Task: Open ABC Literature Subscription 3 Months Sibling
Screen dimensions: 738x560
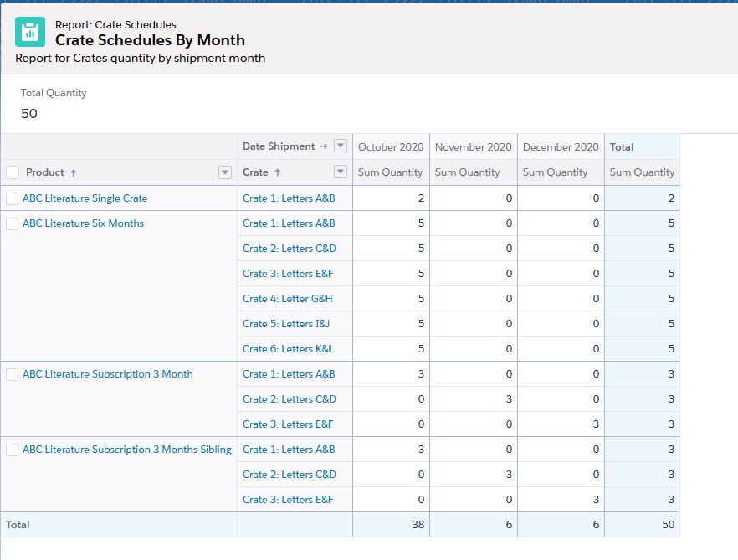Action: 127,450
